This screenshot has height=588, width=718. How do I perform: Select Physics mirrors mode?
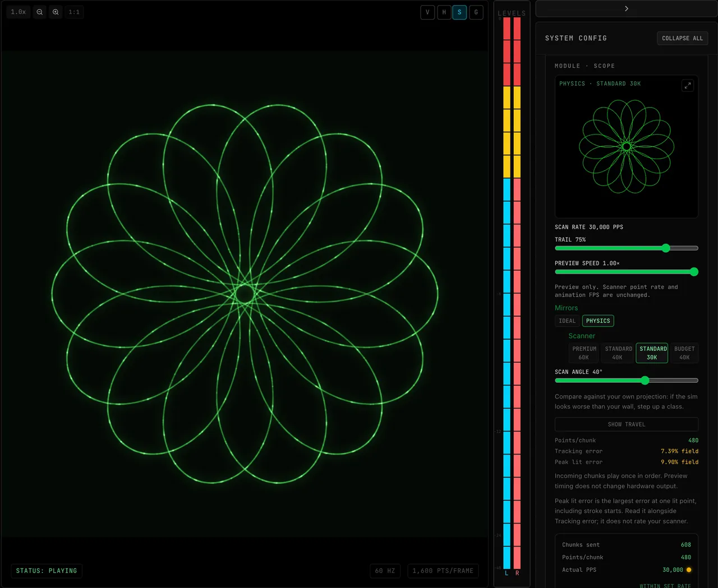point(598,321)
